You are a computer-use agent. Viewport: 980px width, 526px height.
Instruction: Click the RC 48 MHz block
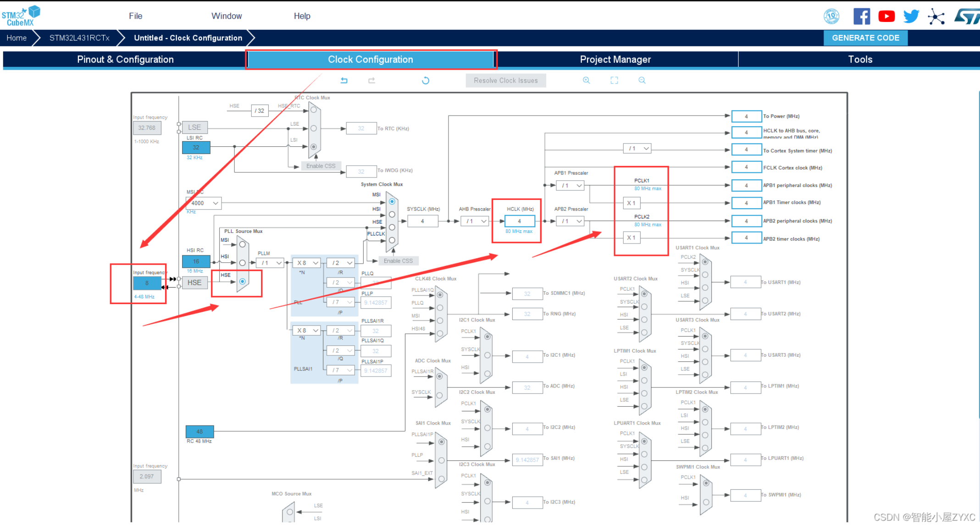click(x=199, y=432)
